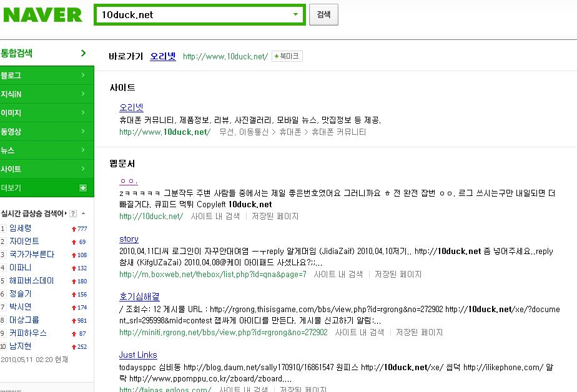This screenshot has width=577, height=392.
Task: Open the m.boxweb.net result URL
Action: [213, 274]
